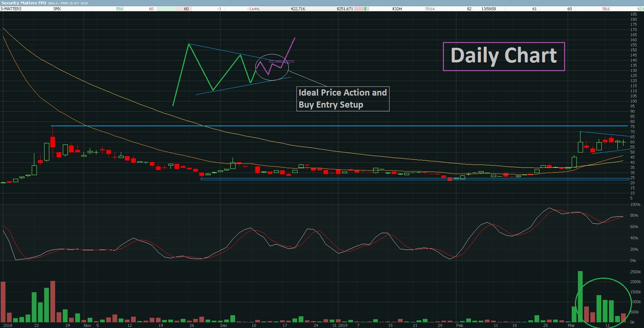Image resolution: width=644 pixels, height=328 pixels.
Task: Click the SMX ticker code cell
Action: tap(57, 9)
